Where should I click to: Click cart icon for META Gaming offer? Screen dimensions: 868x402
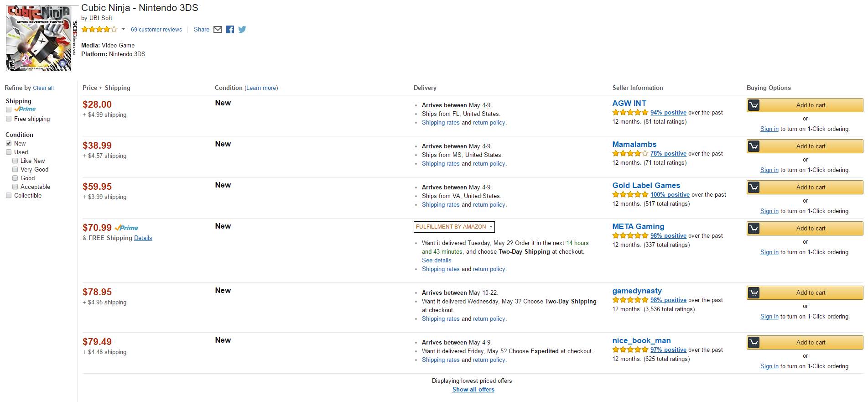(x=754, y=229)
